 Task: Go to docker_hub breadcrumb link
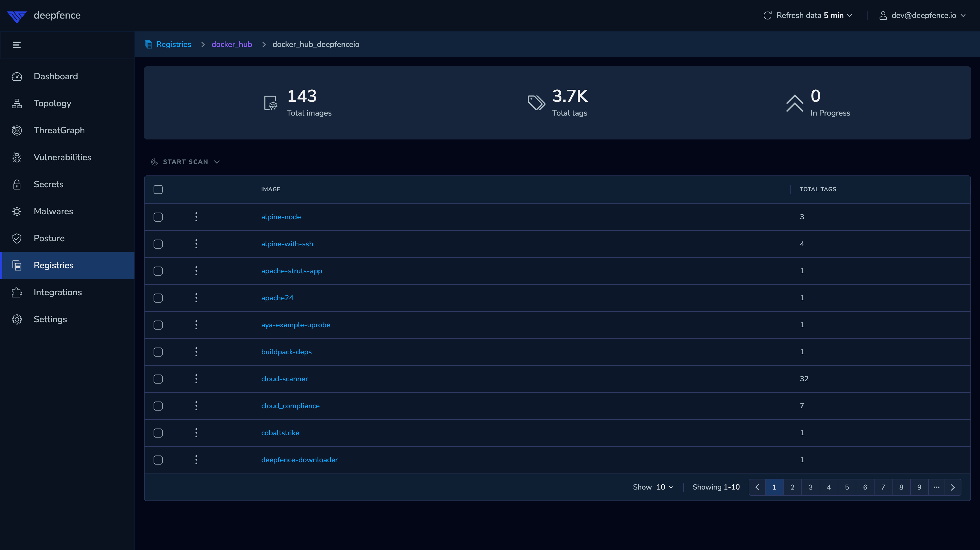pos(232,44)
